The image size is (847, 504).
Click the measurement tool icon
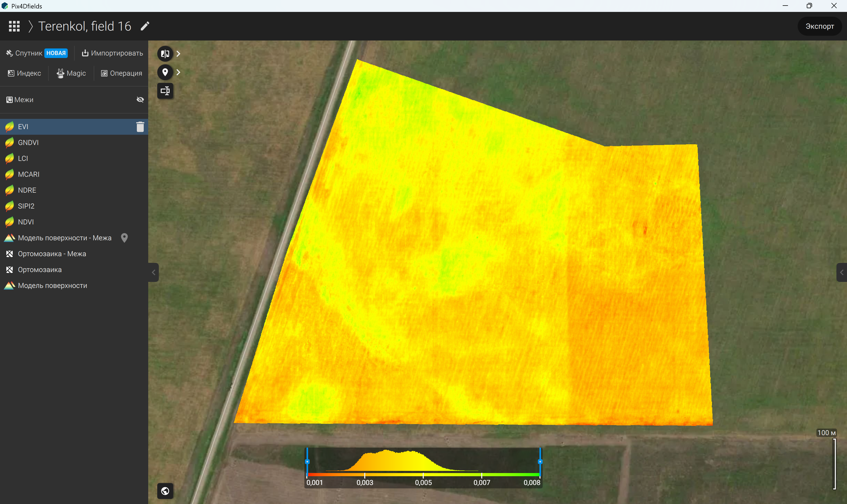pos(165,91)
